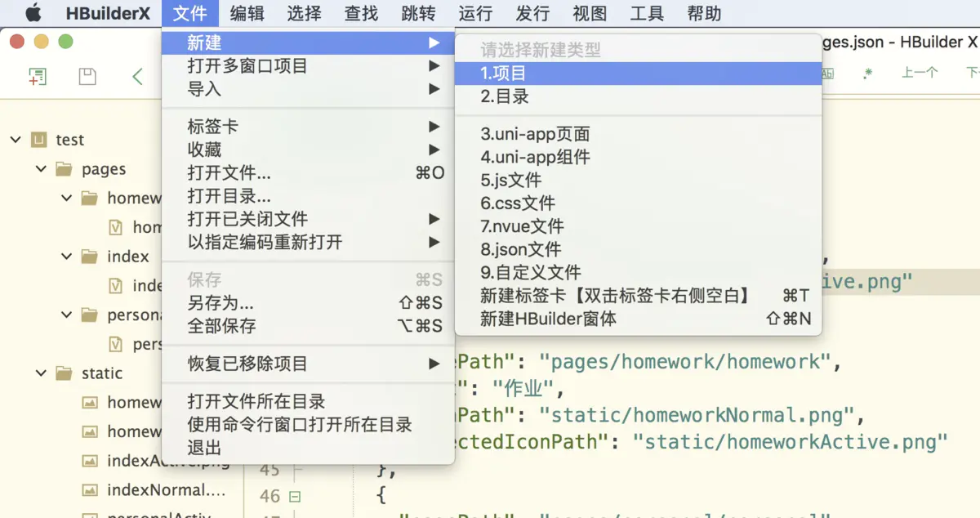Click the test project icon
Screen dimensions: 980x518
(38, 140)
